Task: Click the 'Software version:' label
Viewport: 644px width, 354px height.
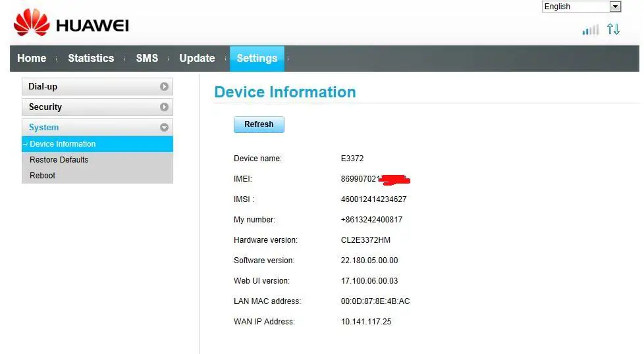Action: pos(263,261)
